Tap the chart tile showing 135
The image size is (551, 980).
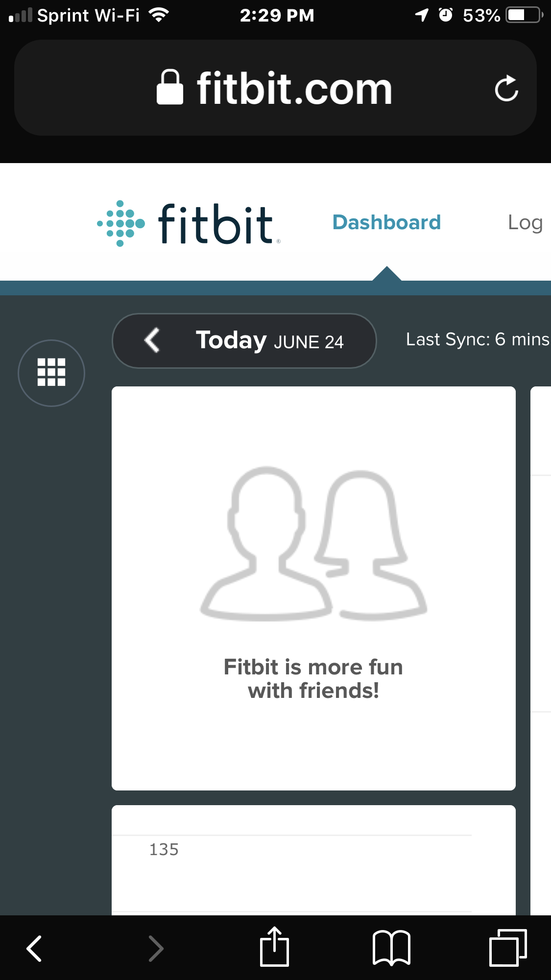pos(313,862)
